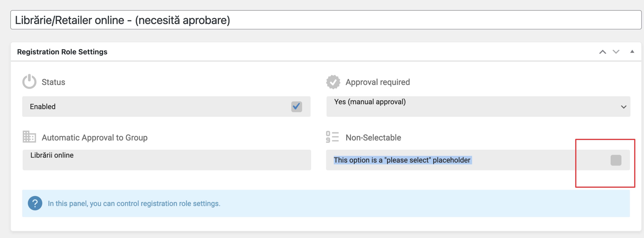644x238 pixels.
Task: Click the Approval required label
Action: (x=377, y=82)
